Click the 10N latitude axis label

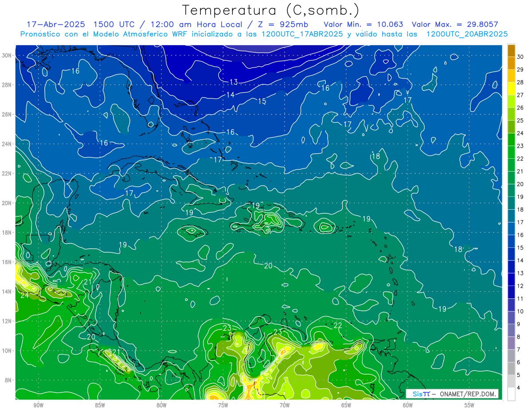(x=8, y=351)
